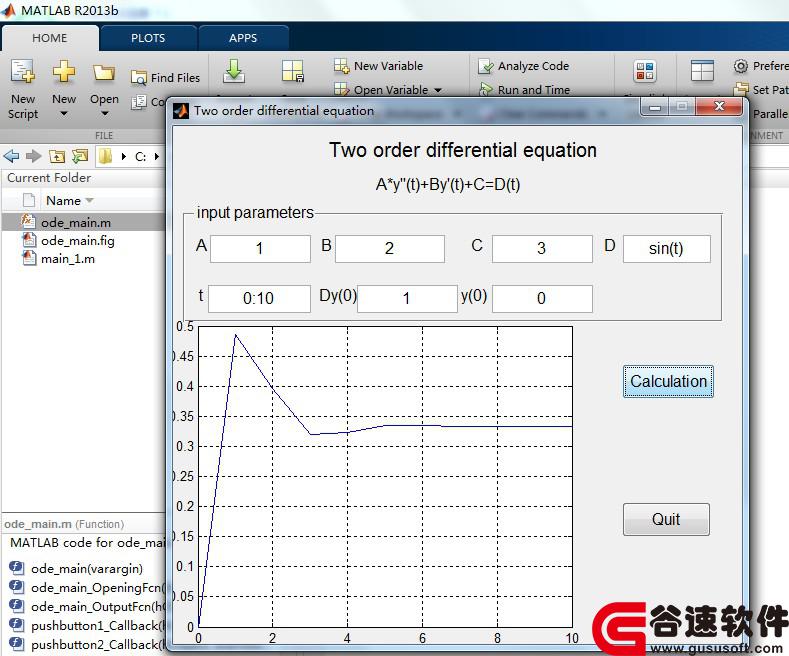
Task: Click the C parameter input field
Action: tap(542, 249)
